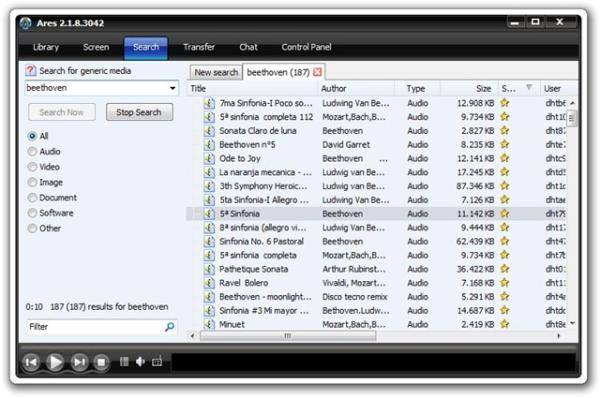The height and width of the screenshot is (398, 600).
Task: Switch to the Transfer tab
Action: pos(199,47)
